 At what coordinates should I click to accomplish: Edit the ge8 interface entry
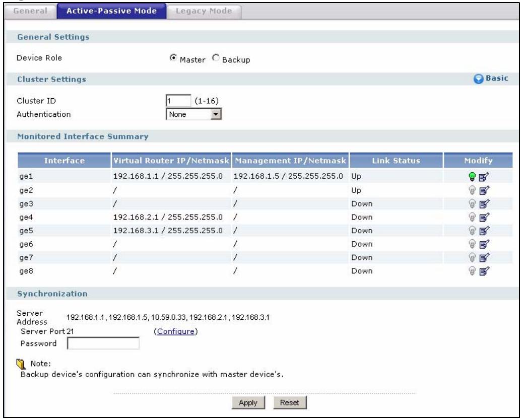pos(484,271)
